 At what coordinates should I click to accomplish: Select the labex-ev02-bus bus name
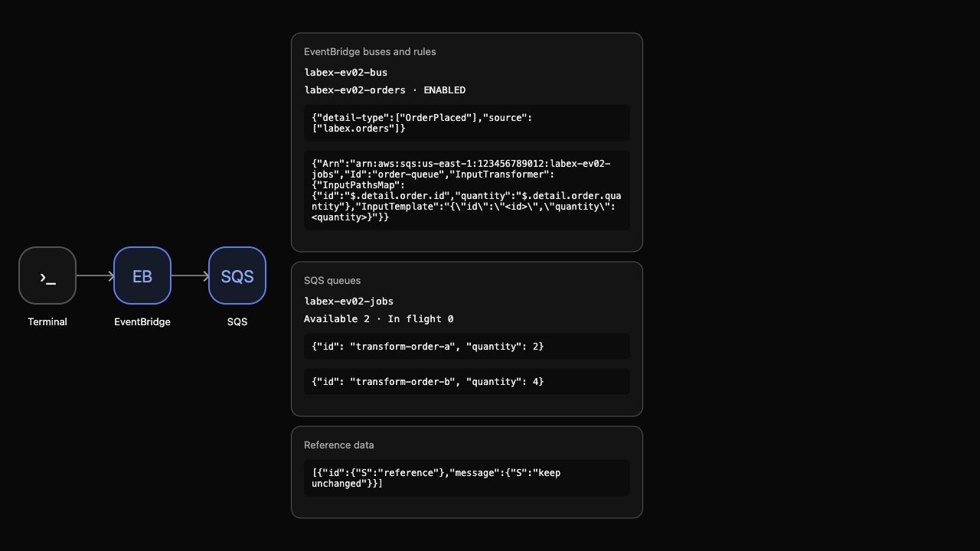pos(345,73)
